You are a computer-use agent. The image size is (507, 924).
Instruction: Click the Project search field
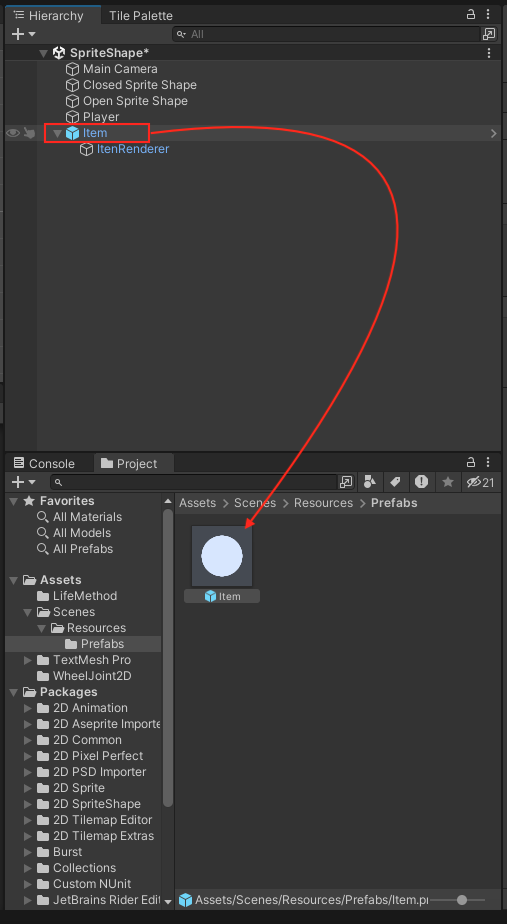(x=195, y=482)
